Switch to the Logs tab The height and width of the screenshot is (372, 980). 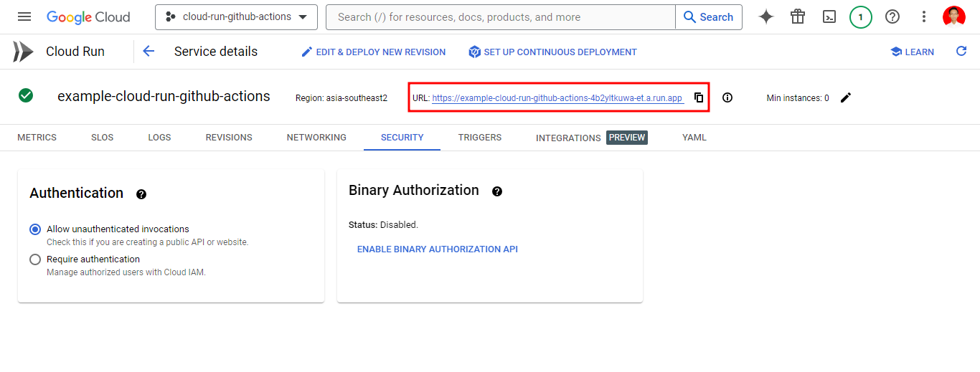pyautogui.click(x=159, y=138)
